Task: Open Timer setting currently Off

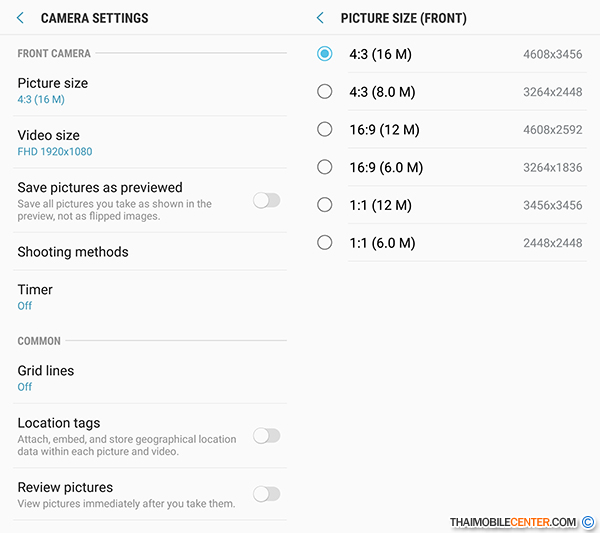Action: point(150,297)
